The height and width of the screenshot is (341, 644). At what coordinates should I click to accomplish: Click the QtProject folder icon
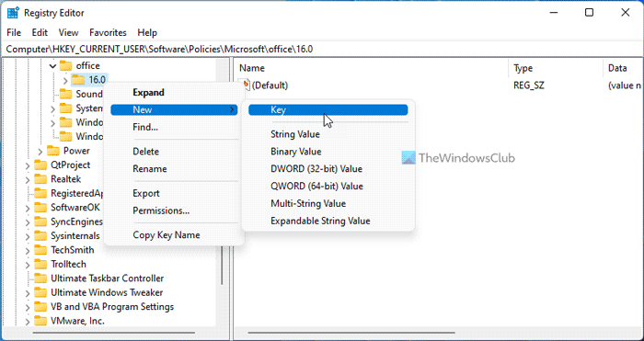[40, 165]
